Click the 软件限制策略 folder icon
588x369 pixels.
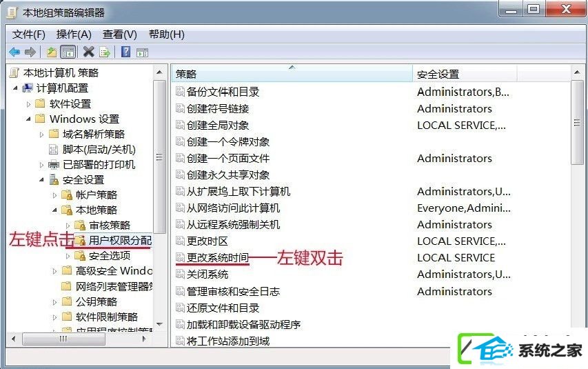tap(67, 317)
